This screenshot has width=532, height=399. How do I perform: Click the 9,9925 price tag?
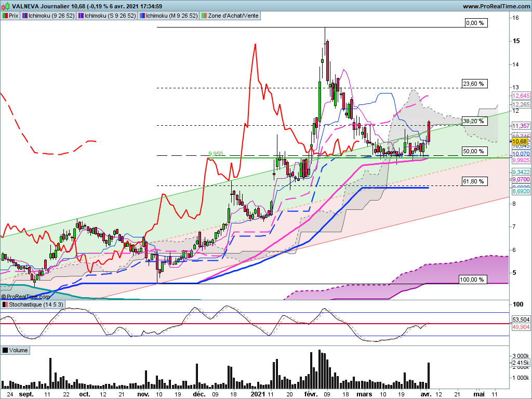521,160
